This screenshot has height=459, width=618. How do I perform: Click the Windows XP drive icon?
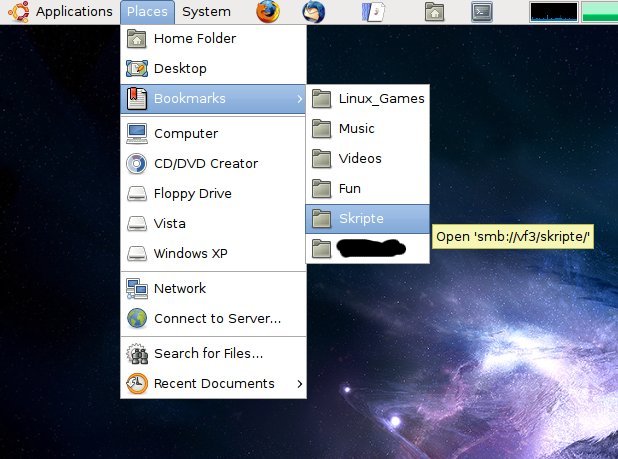(x=137, y=253)
